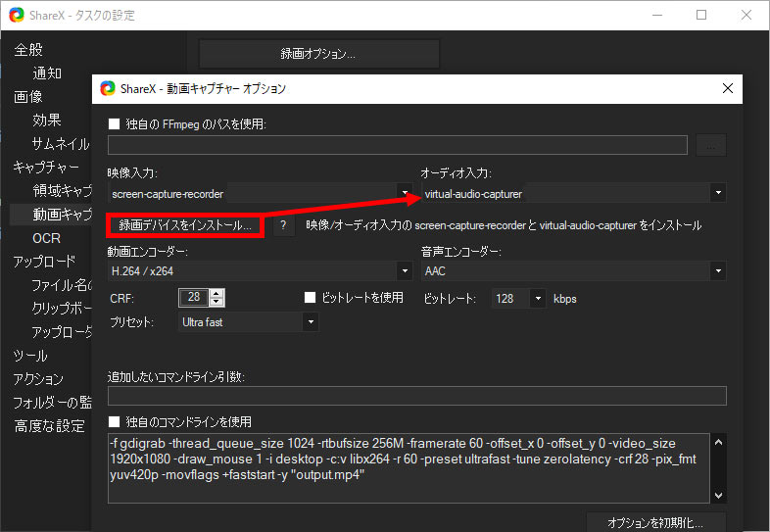Select 効果 in the task settings sidebar
The width and height of the screenshot is (770, 532).
pos(47,120)
